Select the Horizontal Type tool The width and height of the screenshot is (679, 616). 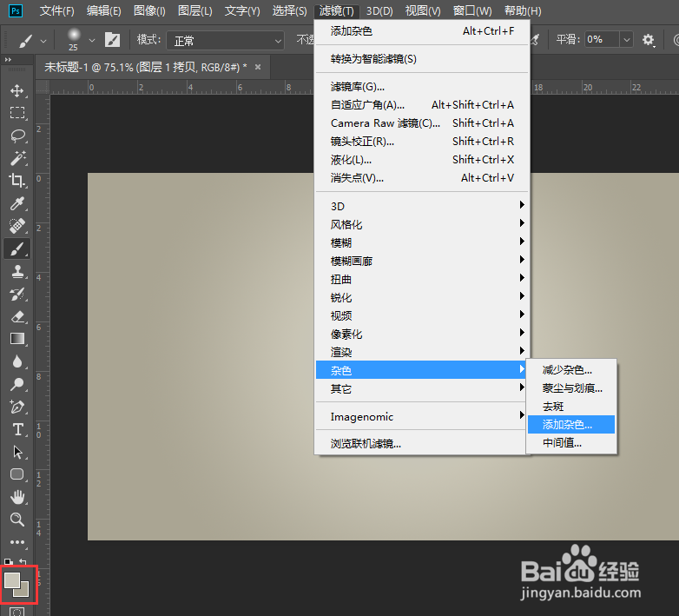(x=16, y=429)
